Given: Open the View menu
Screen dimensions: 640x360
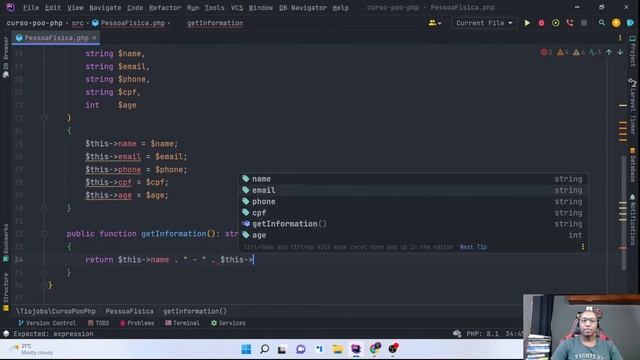Looking at the screenshot, I should pyautogui.click(x=75, y=7).
